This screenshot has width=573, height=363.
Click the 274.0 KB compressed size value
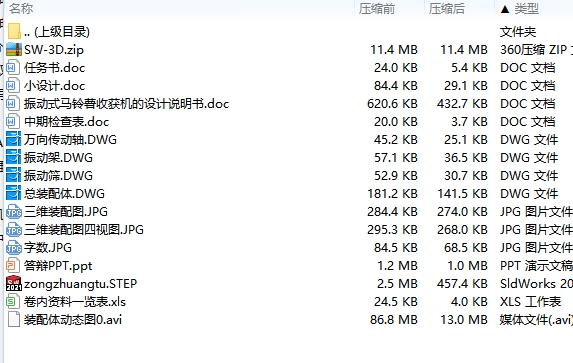[x=462, y=212]
